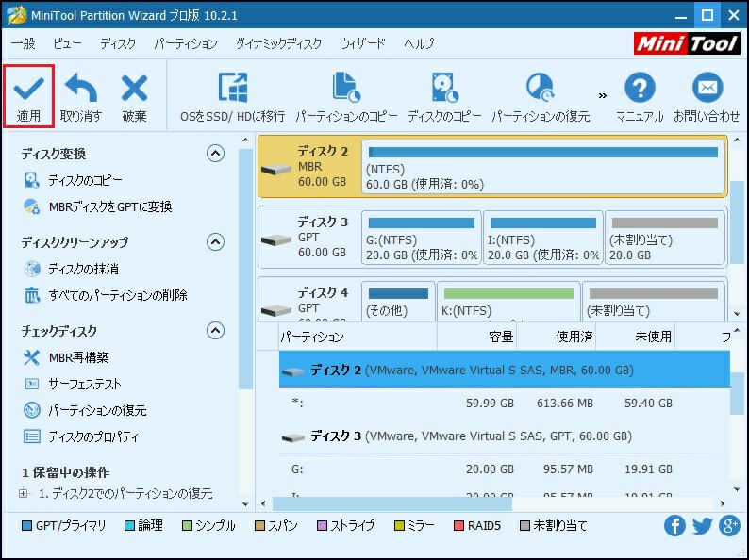Select ディスクのコピー in the sidebar
This screenshot has height=560, width=749.
coord(85,180)
